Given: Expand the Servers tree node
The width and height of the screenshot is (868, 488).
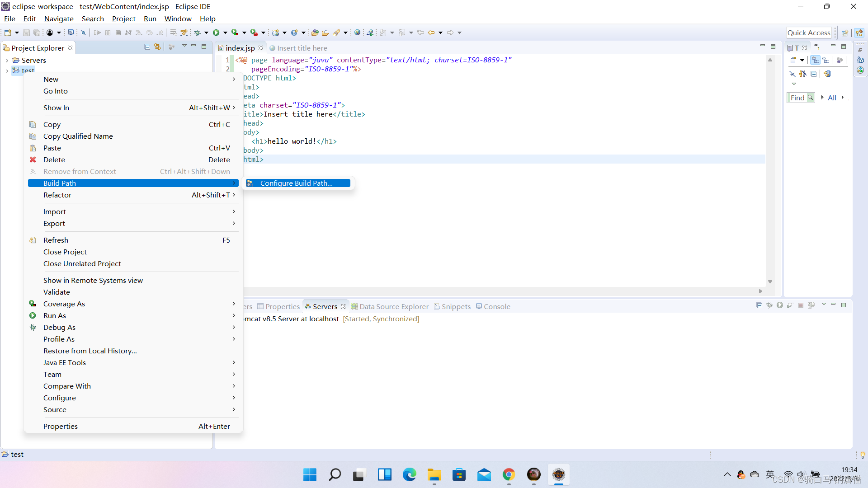Looking at the screenshot, I should [6, 60].
